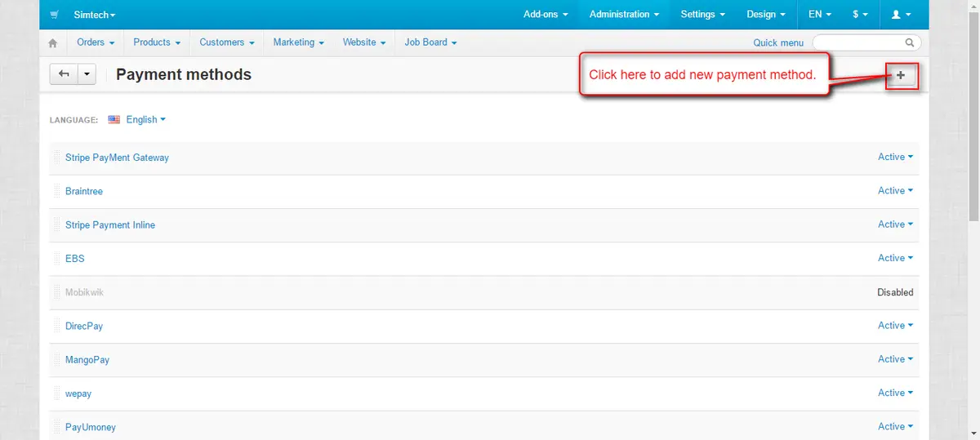Click the US flag language icon
980x440 pixels.
114,119
